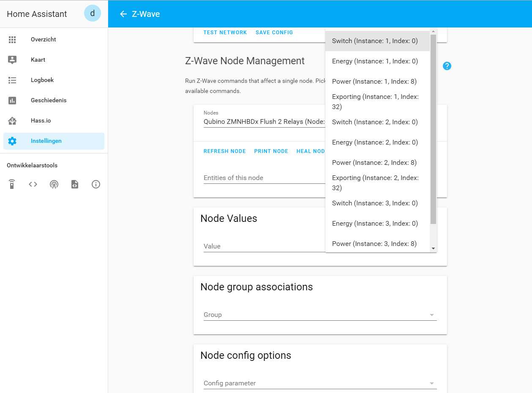Click the dropdown list scrollbar down arrow

click(433, 248)
